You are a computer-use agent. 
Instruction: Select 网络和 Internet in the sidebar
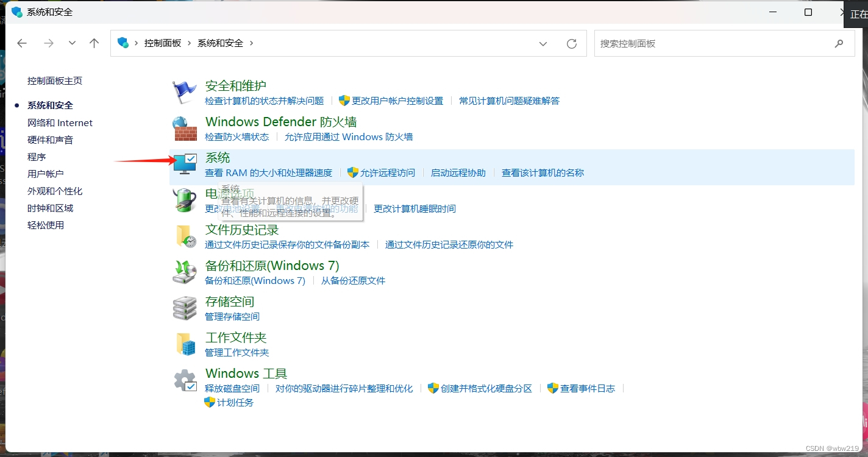click(60, 122)
